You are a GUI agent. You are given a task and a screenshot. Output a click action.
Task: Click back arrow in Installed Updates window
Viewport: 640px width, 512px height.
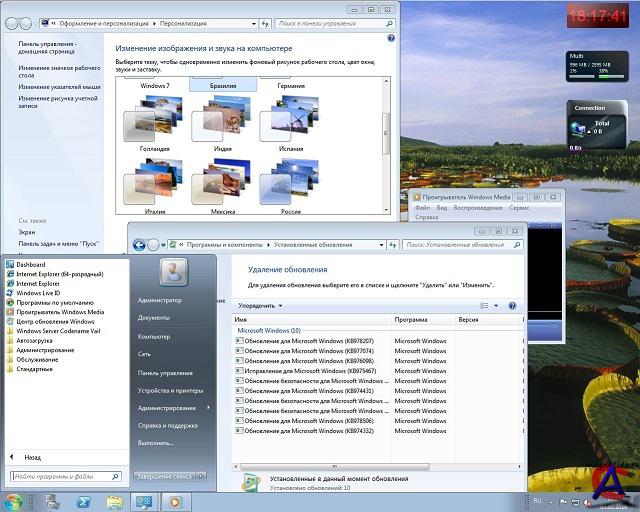tap(139, 245)
